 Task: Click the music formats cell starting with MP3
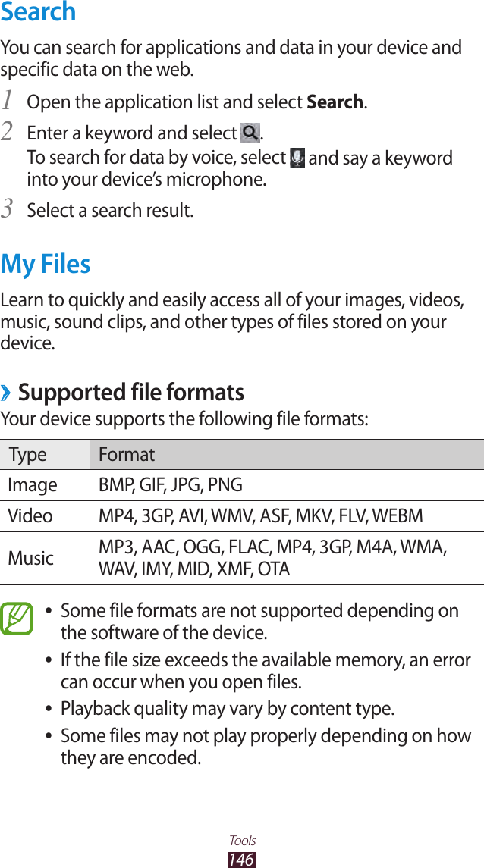pyautogui.click(x=272, y=558)
